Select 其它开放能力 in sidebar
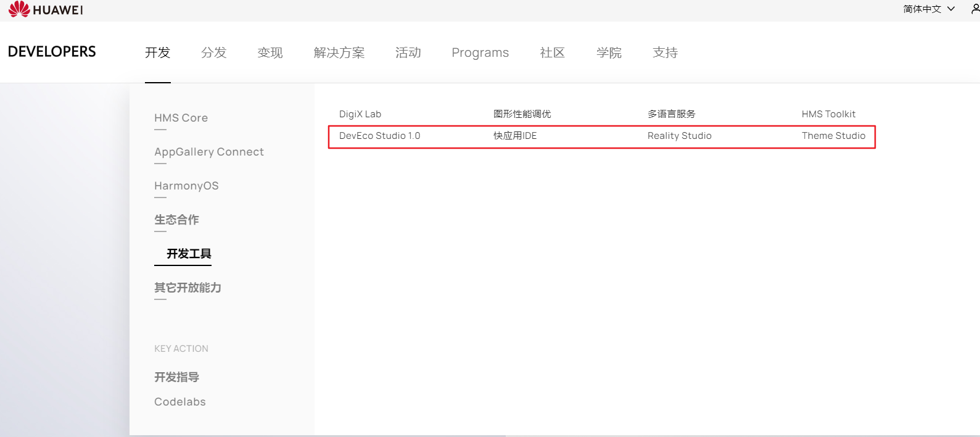 [187, 288]
